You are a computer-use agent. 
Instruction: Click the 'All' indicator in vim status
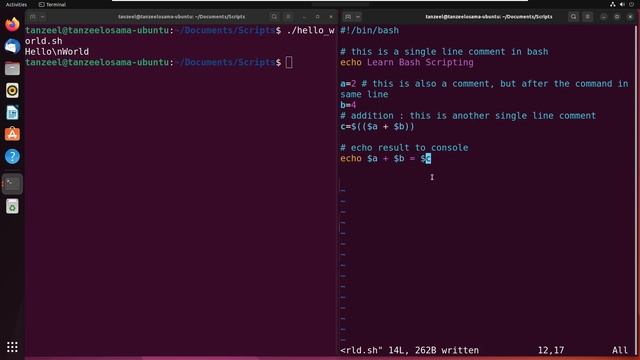coord(620,350)
